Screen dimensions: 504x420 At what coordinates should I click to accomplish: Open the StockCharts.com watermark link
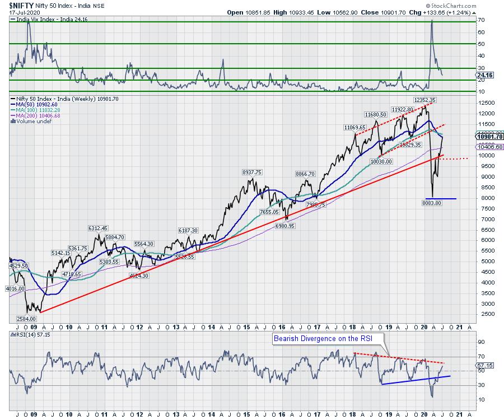pyautogui.click(x=475, y=5)
